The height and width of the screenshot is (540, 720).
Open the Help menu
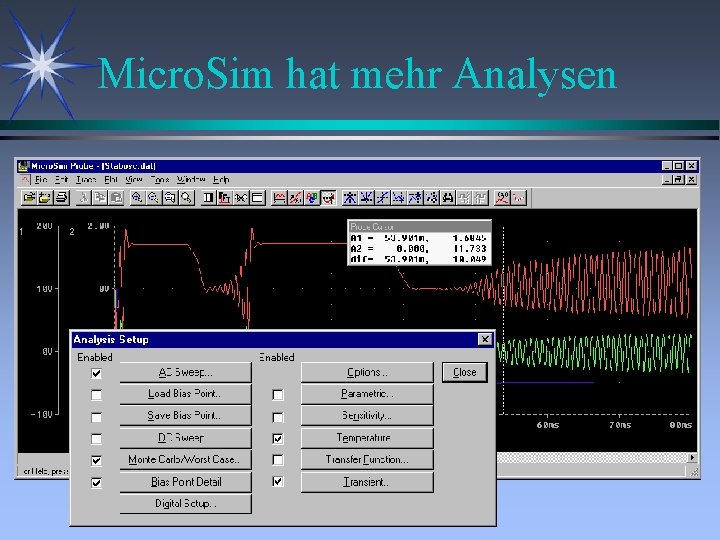[221, 180]
